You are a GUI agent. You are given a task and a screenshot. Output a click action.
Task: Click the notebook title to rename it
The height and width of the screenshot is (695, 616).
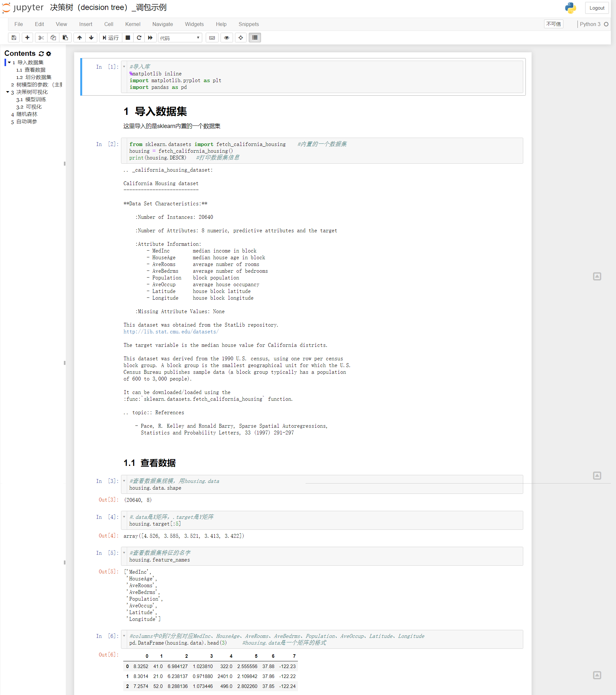108,7
